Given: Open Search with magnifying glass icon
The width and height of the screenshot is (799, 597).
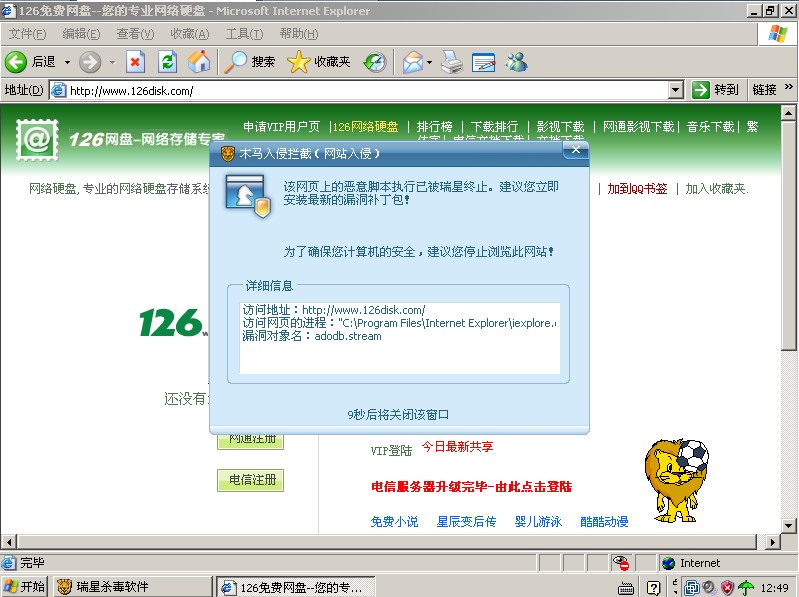Looking at the screenshot, I should point(235,62).
